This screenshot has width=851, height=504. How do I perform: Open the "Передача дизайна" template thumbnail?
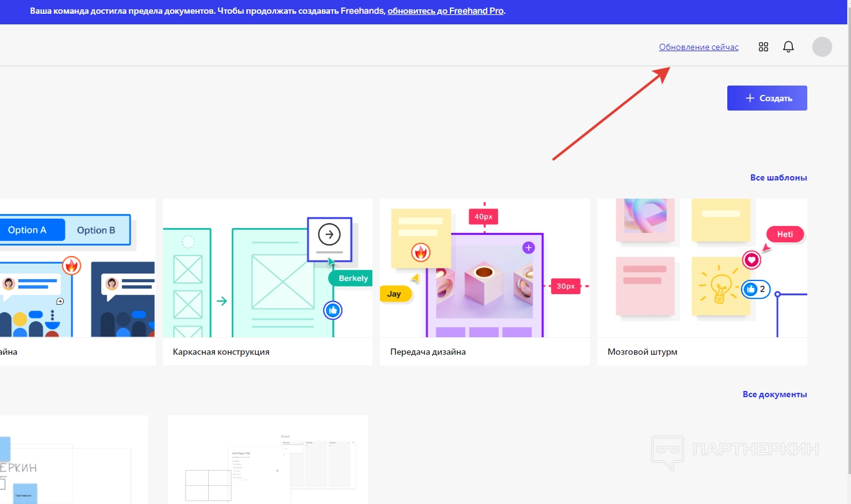click(x=485, y=268)
